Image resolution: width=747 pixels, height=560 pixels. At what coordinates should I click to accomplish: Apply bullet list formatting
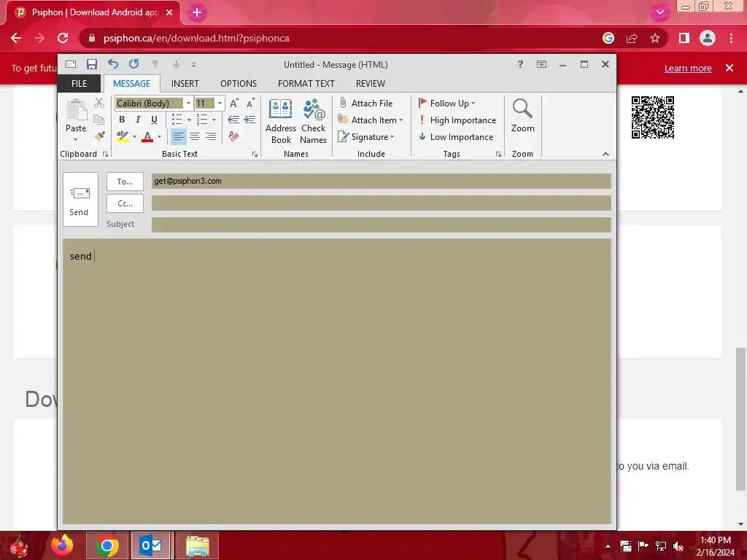tap(177, 120)
